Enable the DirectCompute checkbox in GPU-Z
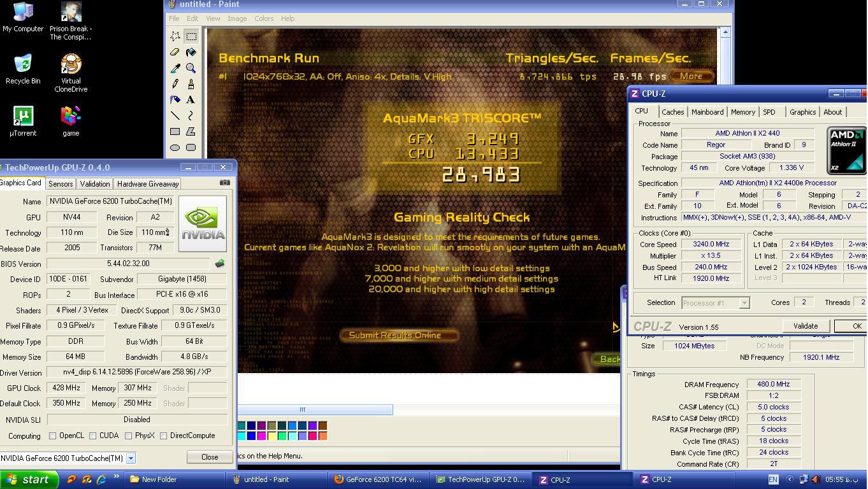Screen dimensions: 868x489 (164, 436)
